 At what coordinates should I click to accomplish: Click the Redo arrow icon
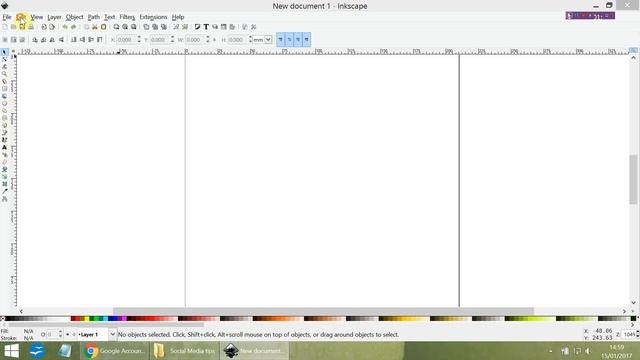point(73,27)
